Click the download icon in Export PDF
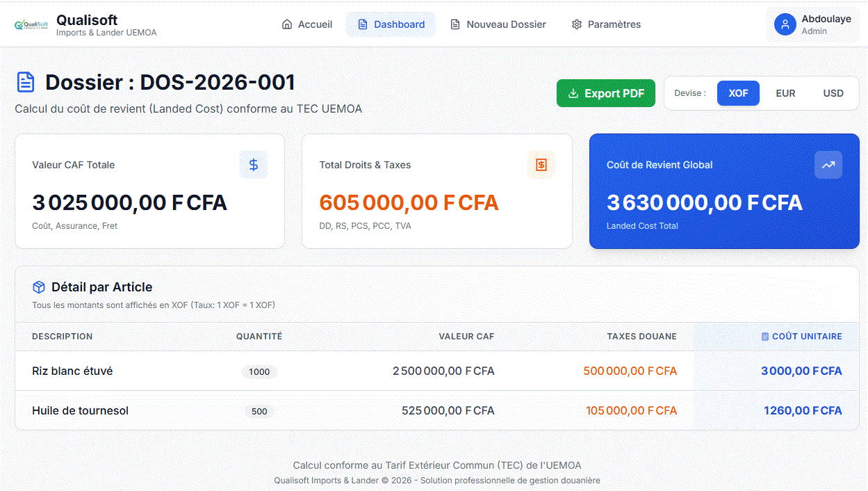Viewport: 868px width, 491px height. tap(573, 93)
